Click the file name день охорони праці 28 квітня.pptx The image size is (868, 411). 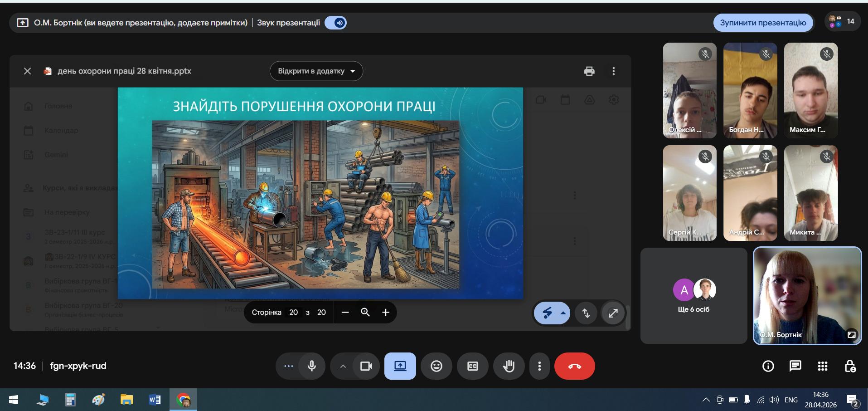tap(124, 71)
